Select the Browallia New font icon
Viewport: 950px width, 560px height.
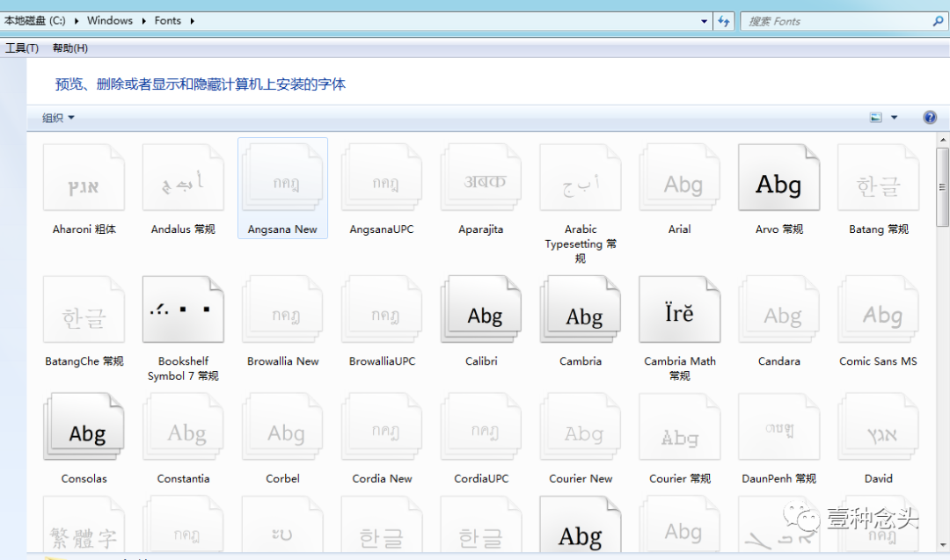[x=282, y=309]
